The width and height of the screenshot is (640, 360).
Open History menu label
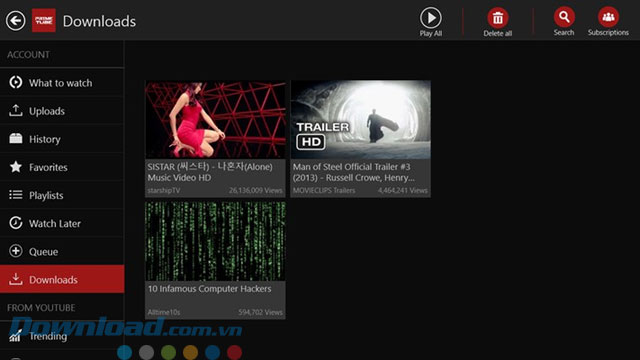point(44,139)
